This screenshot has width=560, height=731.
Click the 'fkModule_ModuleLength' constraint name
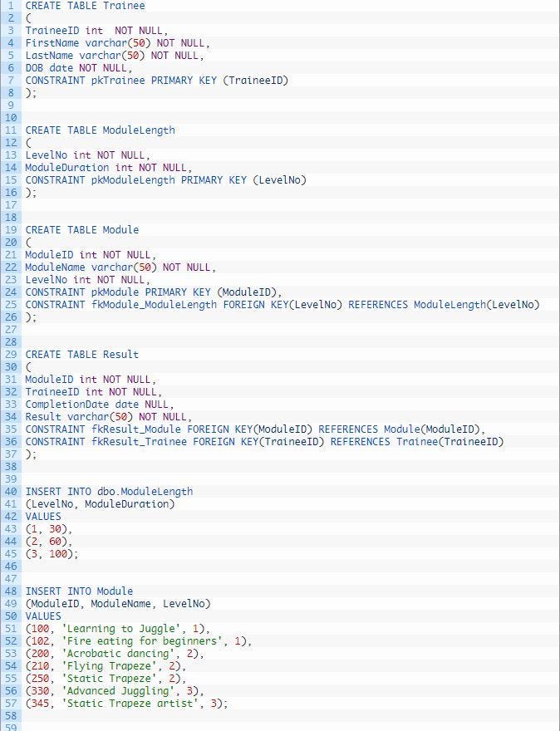154,305
